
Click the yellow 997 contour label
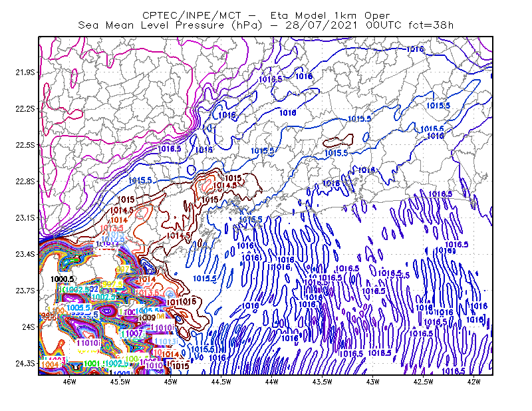point(122,269)
